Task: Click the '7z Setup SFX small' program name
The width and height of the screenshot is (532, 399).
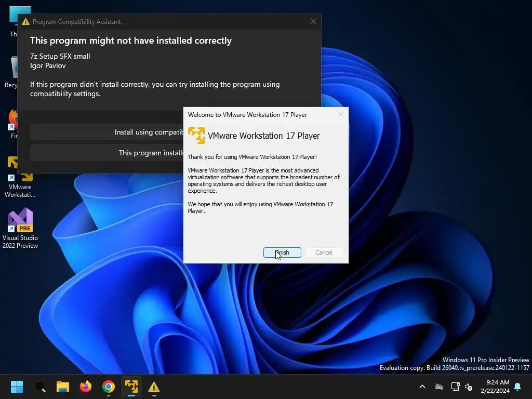Action: click(60, 56)
